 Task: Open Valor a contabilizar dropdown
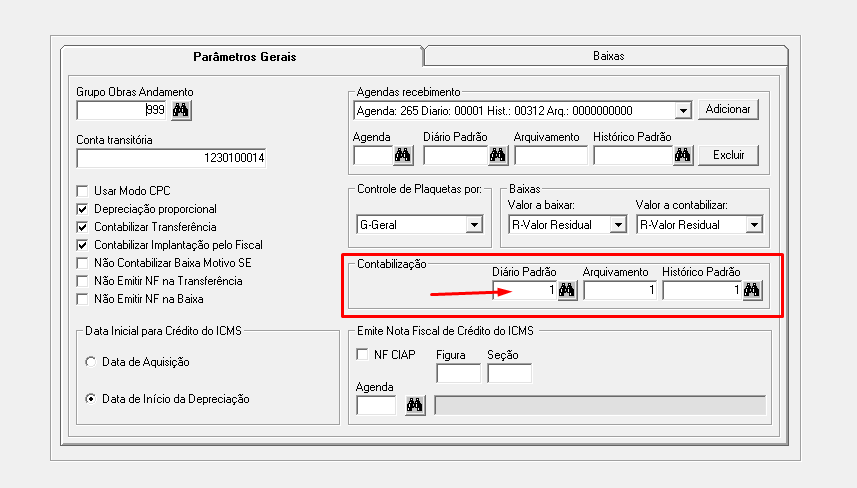754,225
